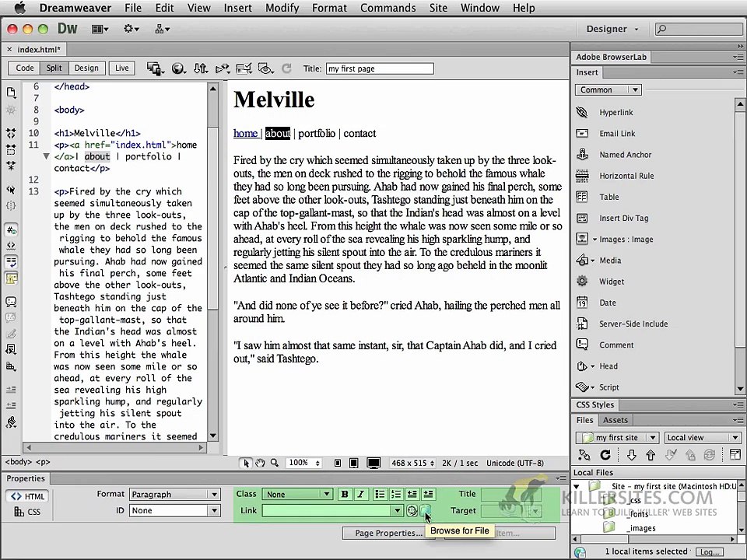Open the Designer workspace dropdown
747x560 pixels.
coord(612,29)
